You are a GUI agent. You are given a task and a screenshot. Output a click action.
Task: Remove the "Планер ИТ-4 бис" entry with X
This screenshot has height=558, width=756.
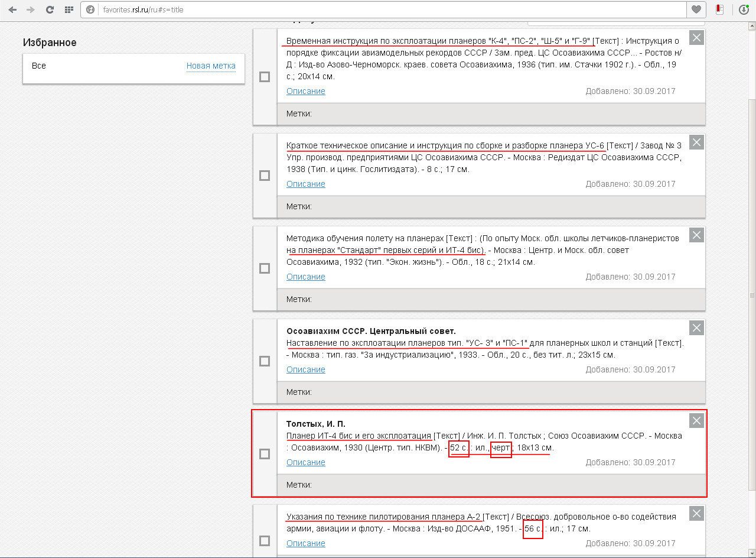(x=697, y=421)
